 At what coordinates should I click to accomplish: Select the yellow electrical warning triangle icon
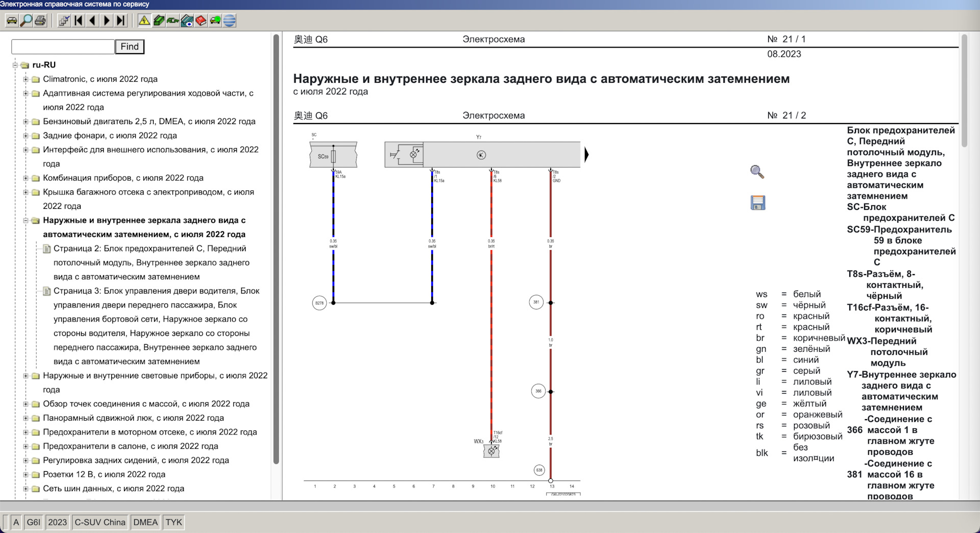(x=144, y=21)
